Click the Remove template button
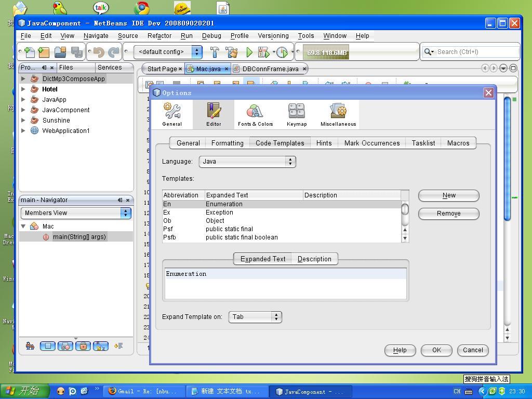The height and width of the screenshot is (399, 532). (448, 214)
